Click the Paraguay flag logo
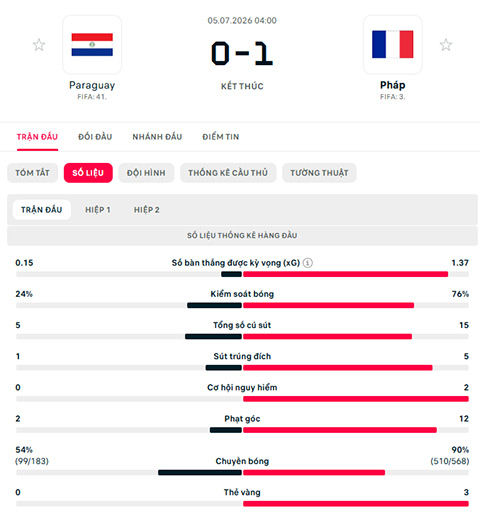Screen dimensions: 480x520 (x=92, y=44)
